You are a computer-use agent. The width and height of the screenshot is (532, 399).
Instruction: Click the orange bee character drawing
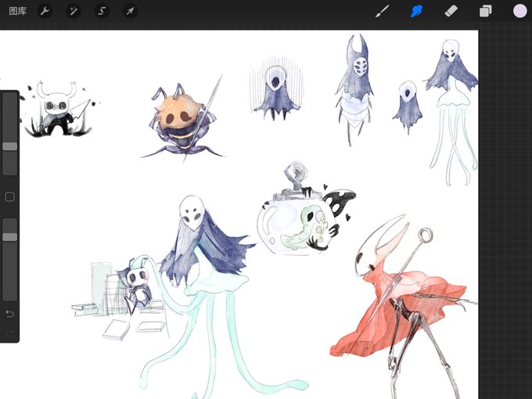tap(183, 119)
